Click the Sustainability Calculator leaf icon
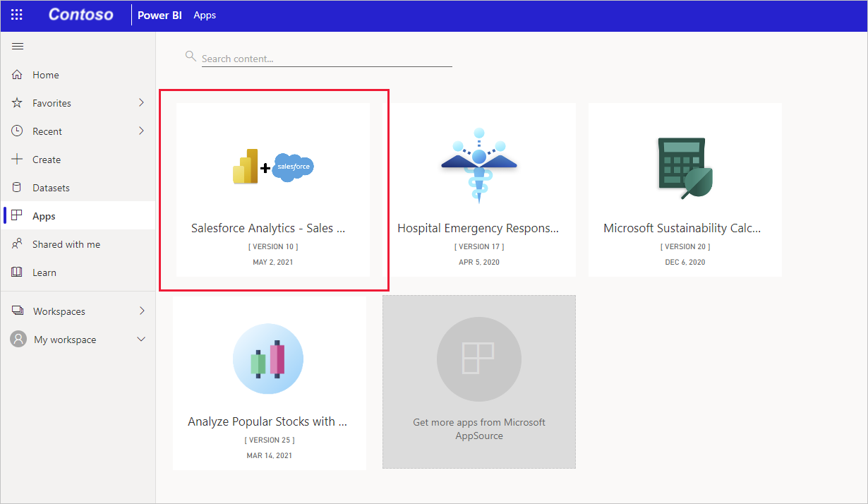The height and width of the screenshot is (504, 868). click(685, 168)
